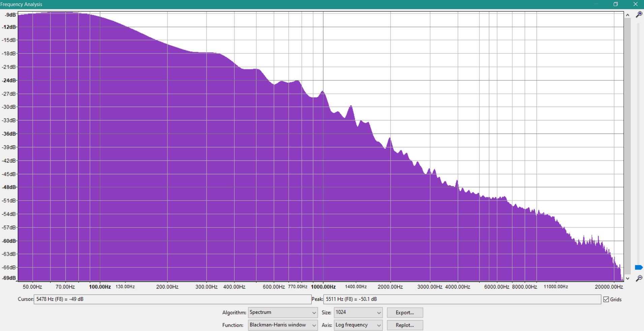644x331 pixels.
Task: Click the Cursor readout text field
Action: pyautogui.click(x=172, y=299)
